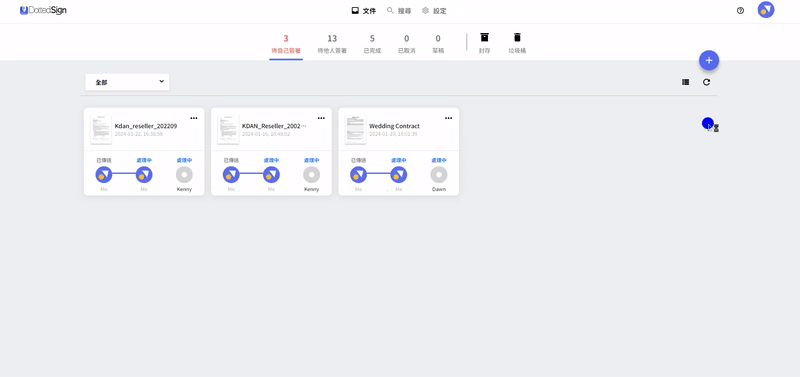This screenshot has height=377, width=800.
Task: Switch to the 待自己簽署 tab
Action: click(286, 44)
